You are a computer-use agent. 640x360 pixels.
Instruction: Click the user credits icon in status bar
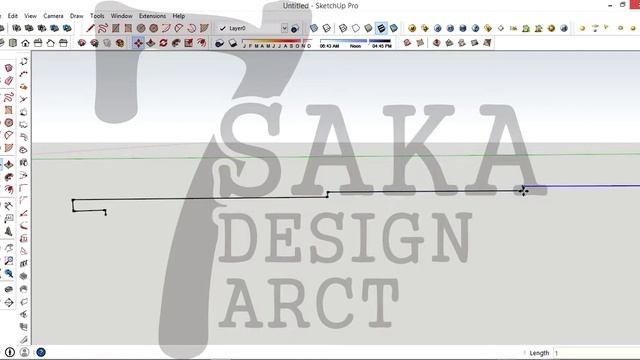[24, 352]
